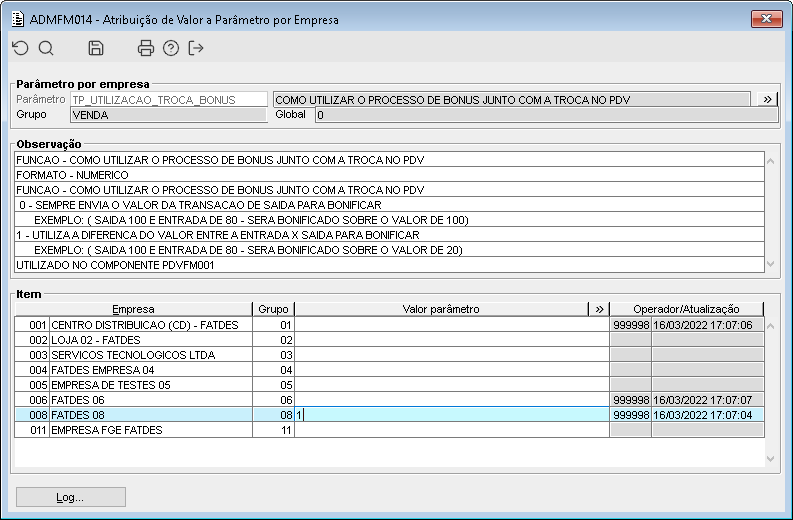Click operator 999998 in FATDES 08 row
This screenshot has height=520, width=793.
point(631,415)
